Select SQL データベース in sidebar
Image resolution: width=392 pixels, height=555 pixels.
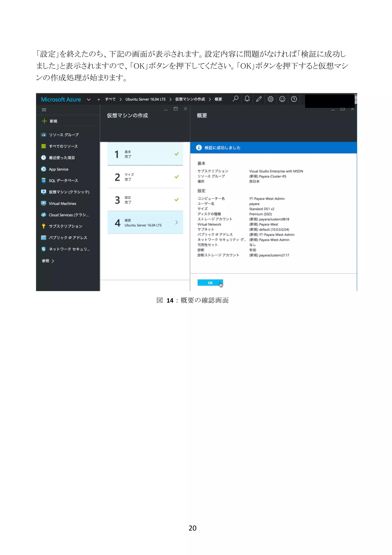click(x=63, y=181)
